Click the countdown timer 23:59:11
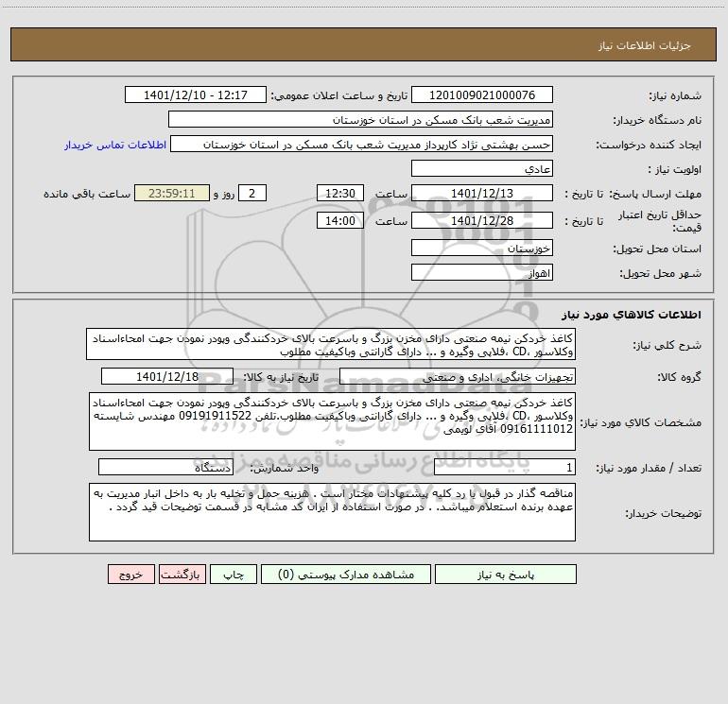This screenshot has height=704, width=728. pyautogui.click(x=172, y=193)
